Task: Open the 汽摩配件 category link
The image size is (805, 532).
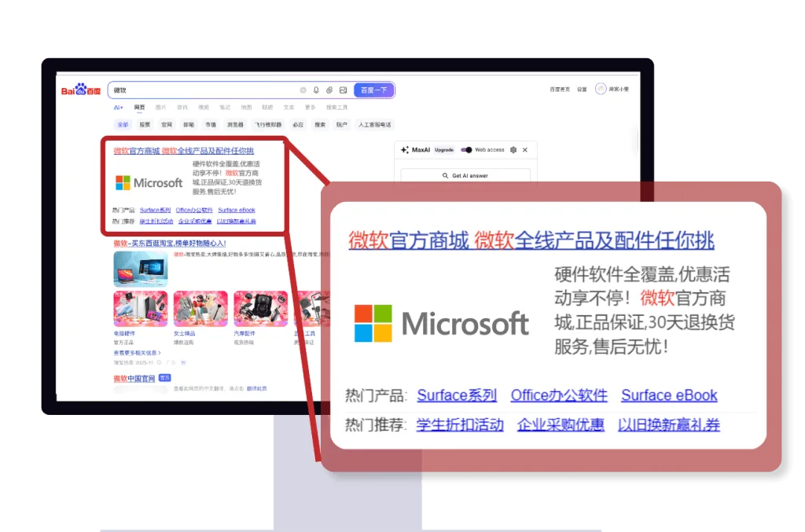Action: [244, 333]
